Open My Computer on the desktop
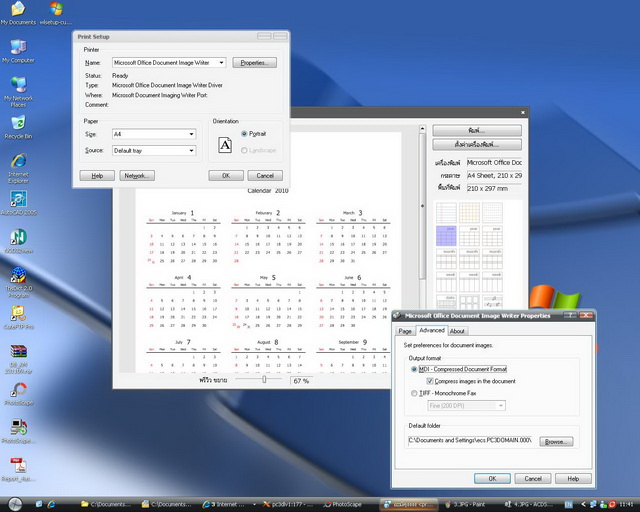 point(18,51)
